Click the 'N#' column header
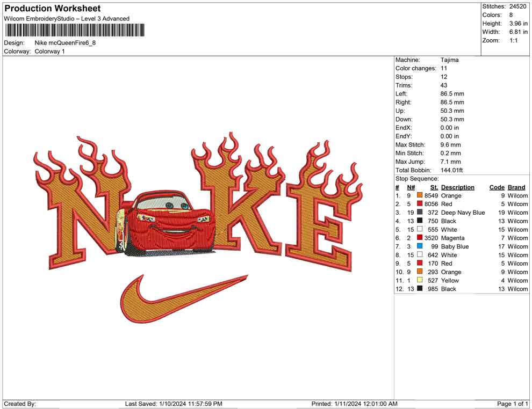The image size is (532, 409). (411, 187)
